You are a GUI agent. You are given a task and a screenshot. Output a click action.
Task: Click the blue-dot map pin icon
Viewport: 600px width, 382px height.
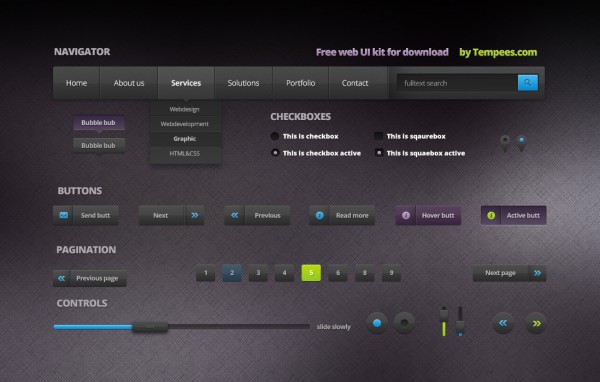521,143
